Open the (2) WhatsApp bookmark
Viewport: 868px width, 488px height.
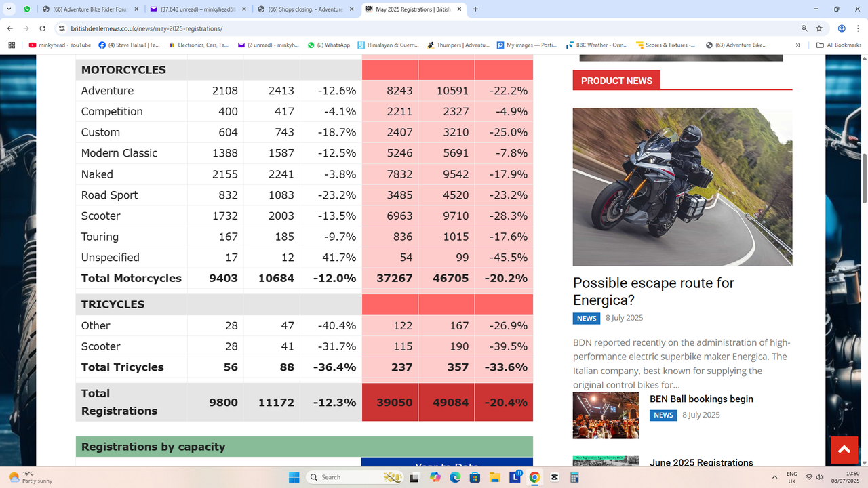329,45
